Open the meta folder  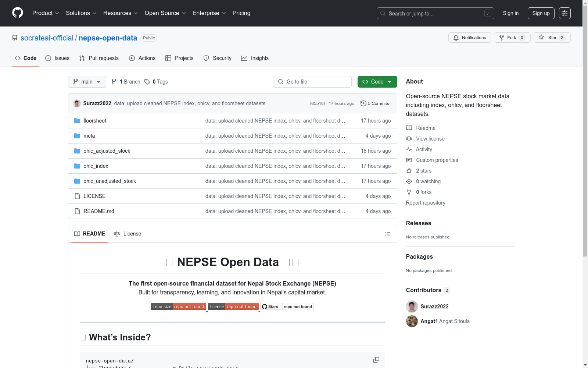click(89, 136)
